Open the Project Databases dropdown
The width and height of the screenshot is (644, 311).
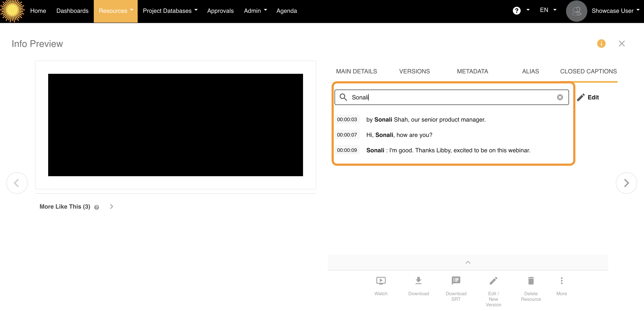click(x=170, y=11)
